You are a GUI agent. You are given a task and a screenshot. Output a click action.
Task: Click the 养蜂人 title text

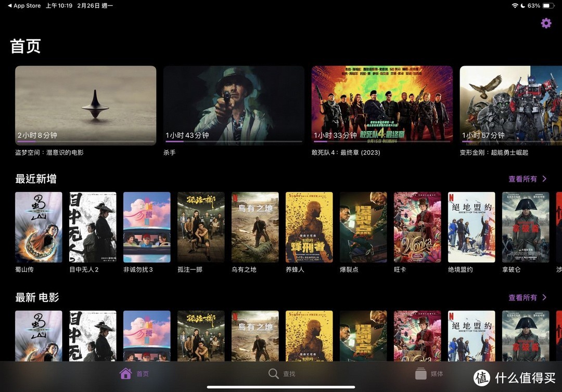click(295, 270)
